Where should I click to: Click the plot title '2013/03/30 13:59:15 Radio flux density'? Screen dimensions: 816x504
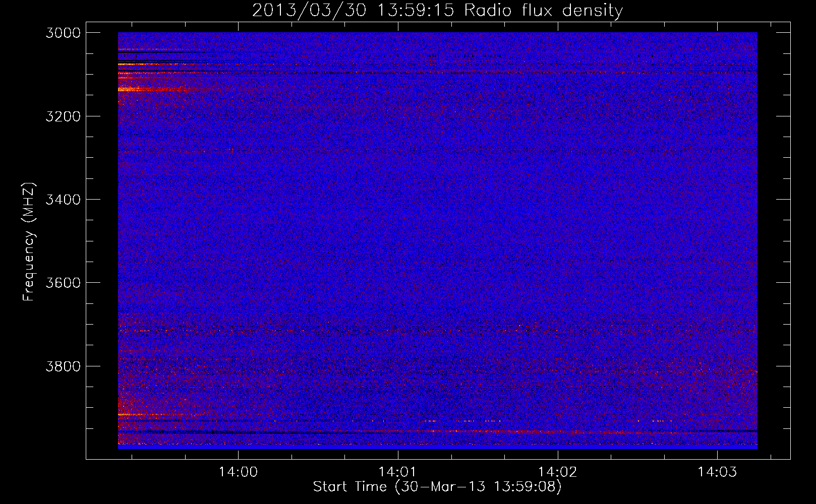(x=437, y=10)
